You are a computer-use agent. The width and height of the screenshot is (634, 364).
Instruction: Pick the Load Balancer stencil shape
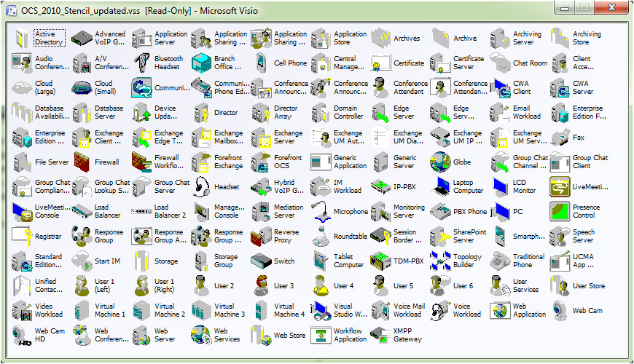click(x=82, y=212)
